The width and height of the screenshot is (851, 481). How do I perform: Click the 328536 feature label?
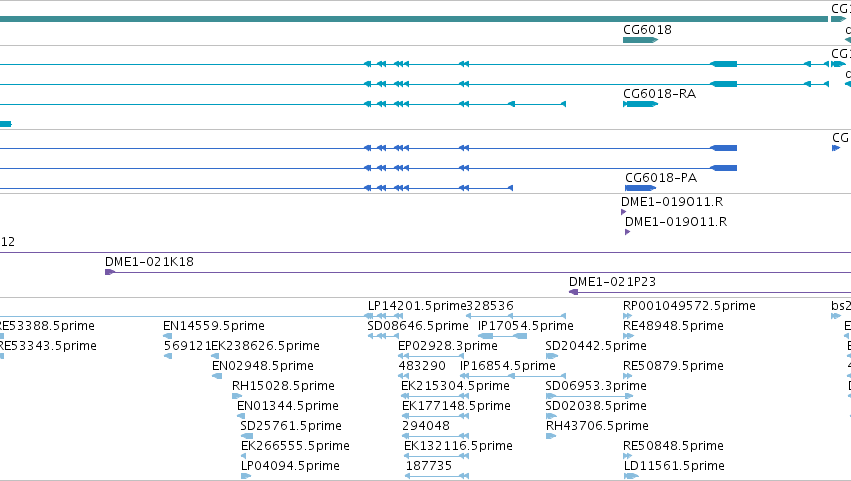tap(490, 306)
